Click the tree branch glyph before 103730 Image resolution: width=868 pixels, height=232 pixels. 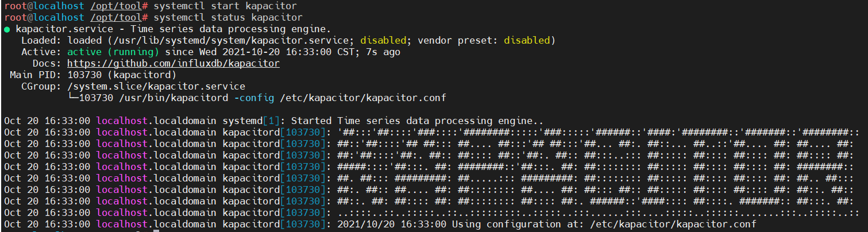[x=73, y=98]
